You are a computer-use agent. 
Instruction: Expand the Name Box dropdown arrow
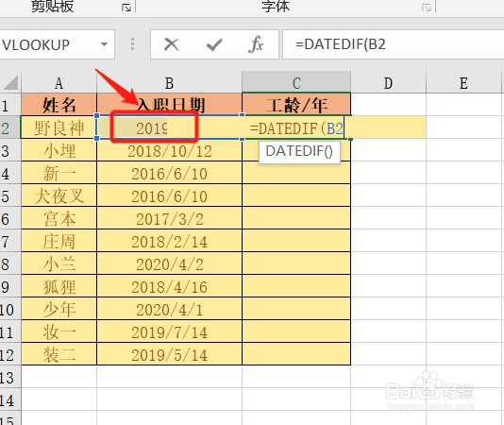104,44
